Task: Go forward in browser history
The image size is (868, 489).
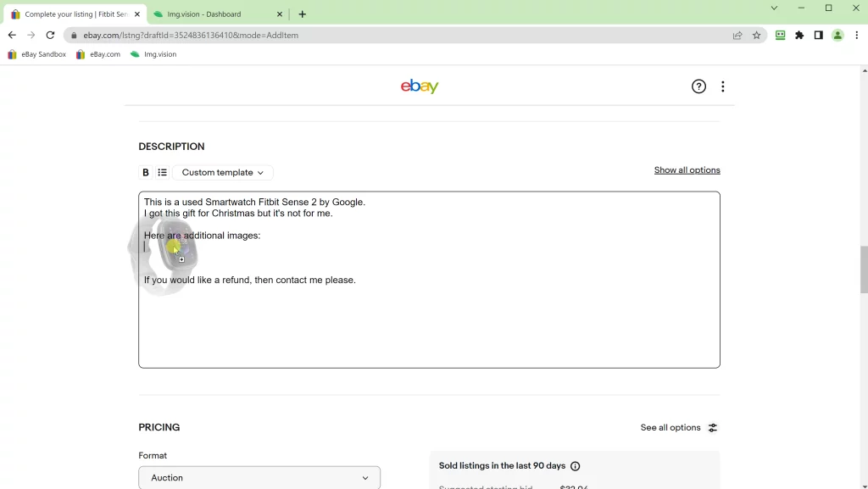Action: 31,35
